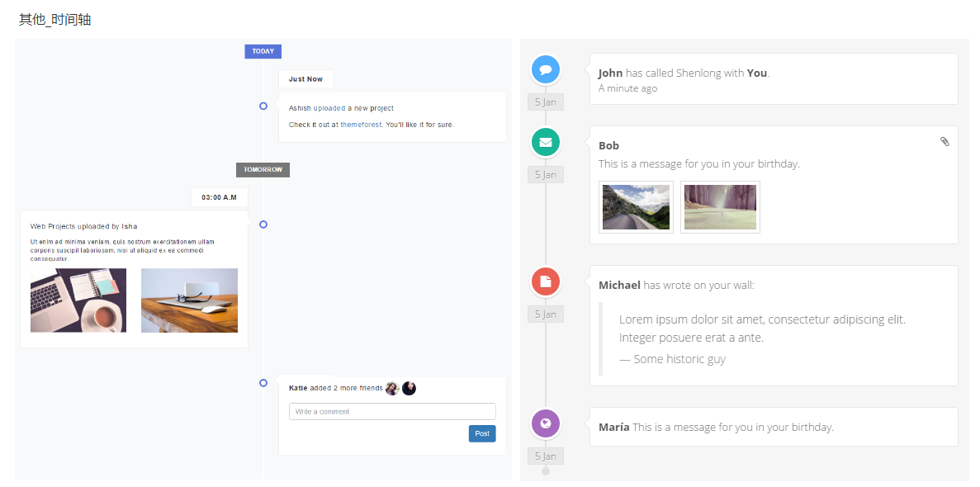
Task: Select the '03:00 A.M' time badge
Action: [219, 197]
